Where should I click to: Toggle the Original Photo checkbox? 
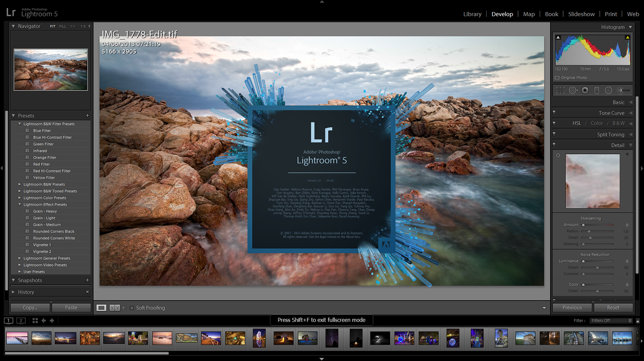(557, 78)
